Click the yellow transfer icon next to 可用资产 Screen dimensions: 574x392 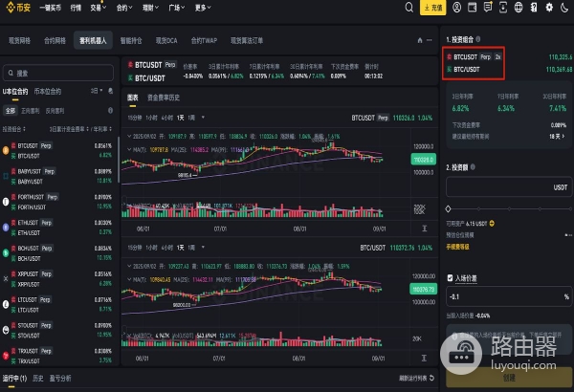coord(492,224)
